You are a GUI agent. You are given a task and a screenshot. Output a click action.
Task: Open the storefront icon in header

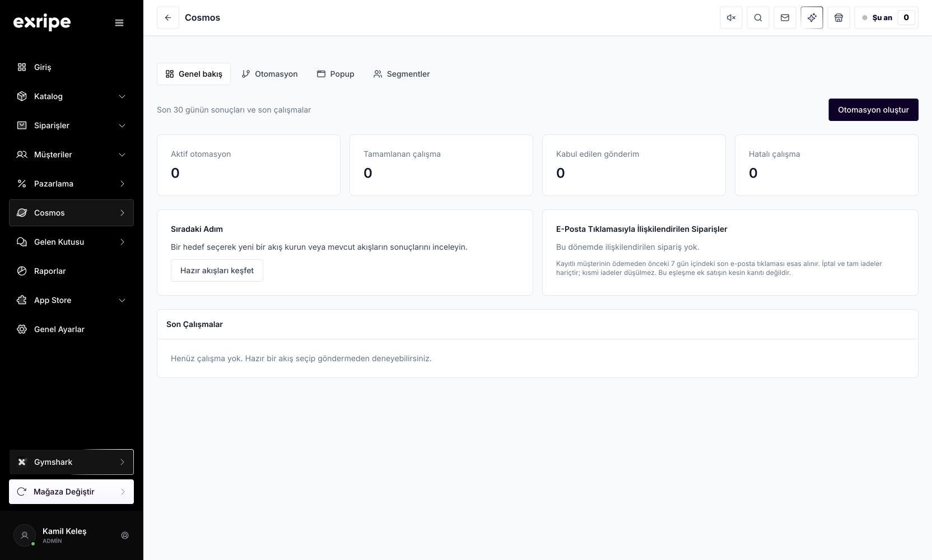tap(838, 18)
